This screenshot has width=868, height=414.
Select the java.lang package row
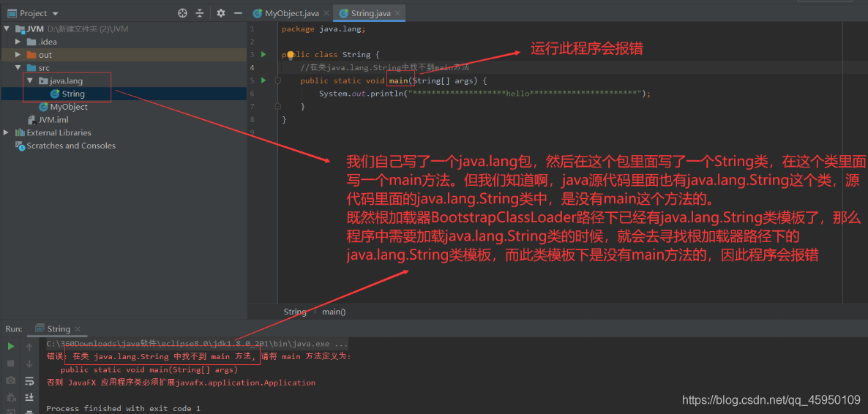coord(124,80)
